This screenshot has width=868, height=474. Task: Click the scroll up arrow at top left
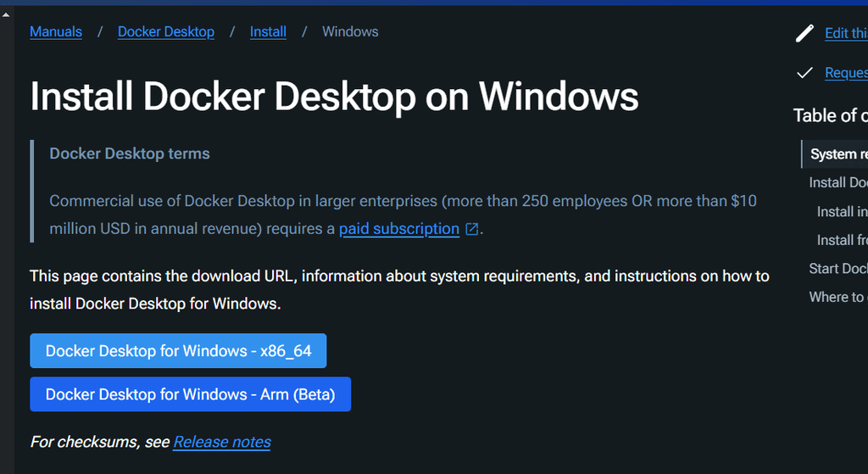point(6,15)
